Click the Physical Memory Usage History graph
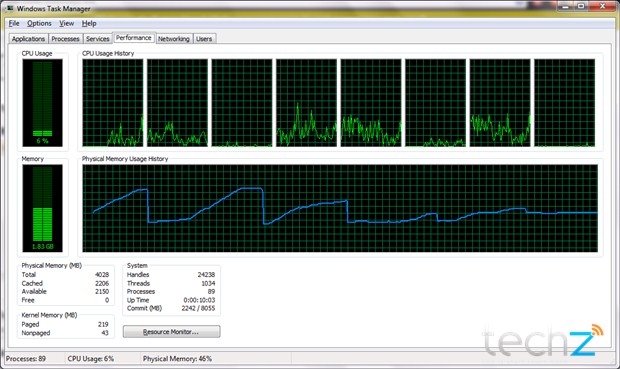620x369 pixels. click(x=340, y=208)
